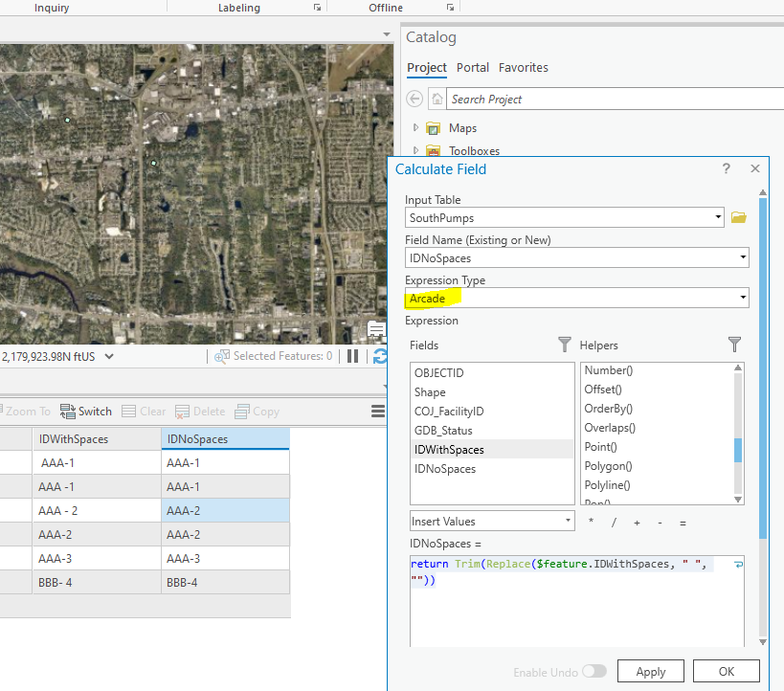Open the Insert Values dropdown

(492, 522)
